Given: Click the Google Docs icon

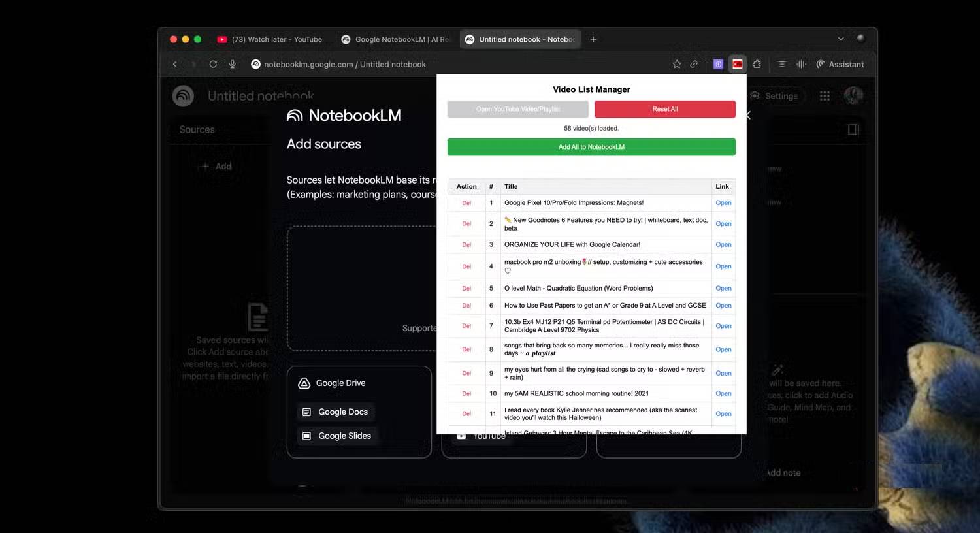Looking at the screenshot, I should click(x=306, y=412).
